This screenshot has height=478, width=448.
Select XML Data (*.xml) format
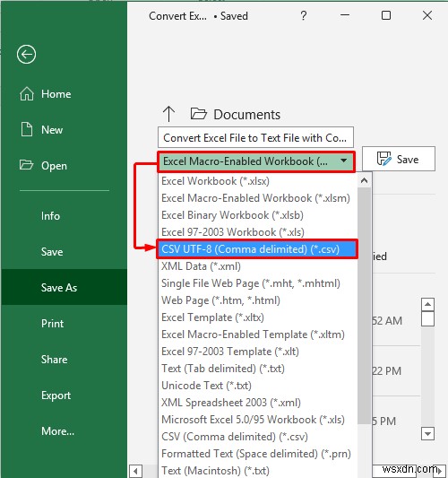pyautogui.click(x=258, y=266)
